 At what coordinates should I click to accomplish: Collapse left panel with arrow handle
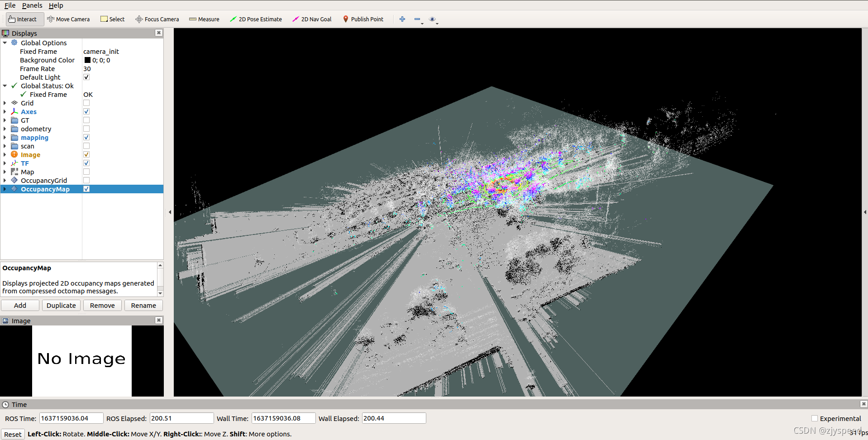170,212
